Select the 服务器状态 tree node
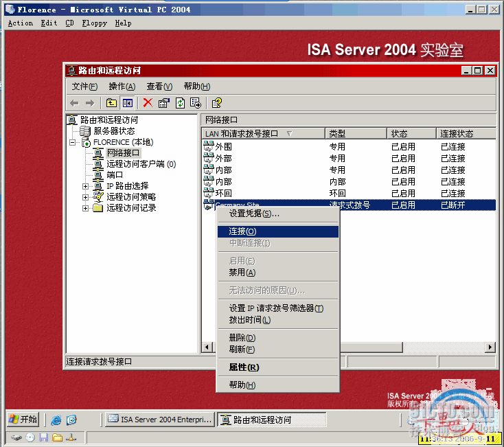 pyautogui.click(x=114, y=130)
